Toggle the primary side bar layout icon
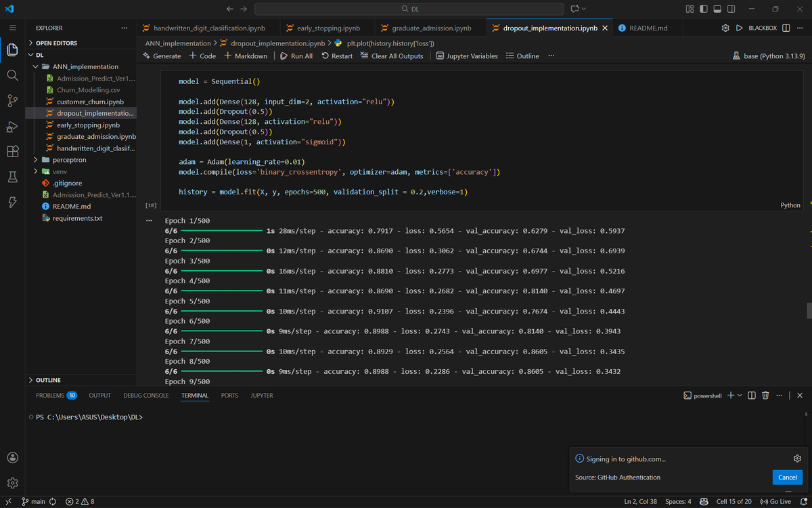This screenshot has width=812, height=508. tap(704, 9)
